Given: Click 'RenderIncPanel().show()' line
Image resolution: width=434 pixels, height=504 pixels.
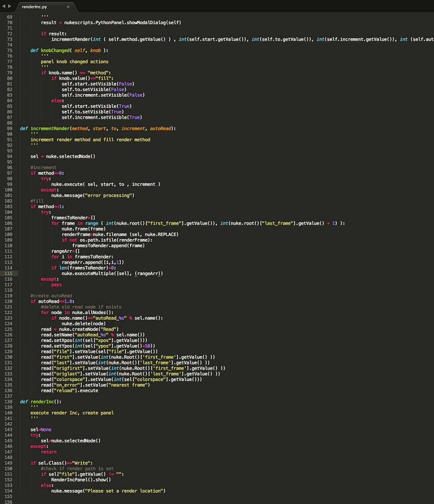Looking at the screenshot, I should [x=81, y=480].
